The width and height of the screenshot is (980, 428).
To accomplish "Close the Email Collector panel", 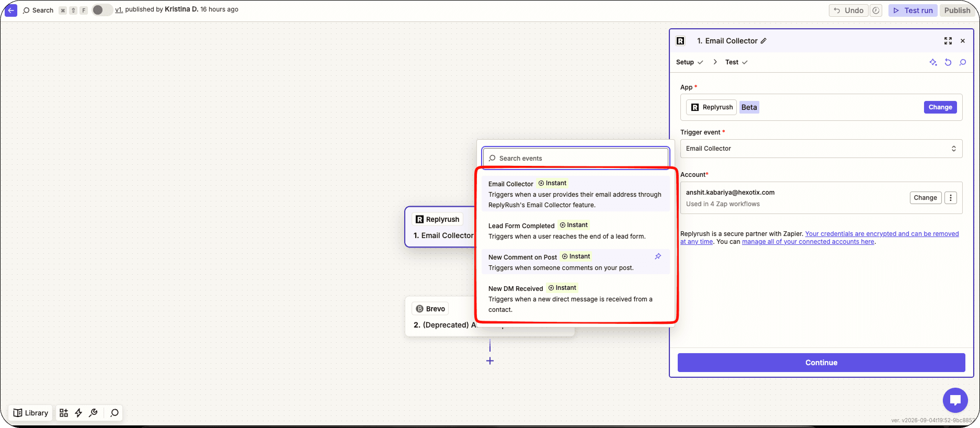I will click(x=963, y=41).
